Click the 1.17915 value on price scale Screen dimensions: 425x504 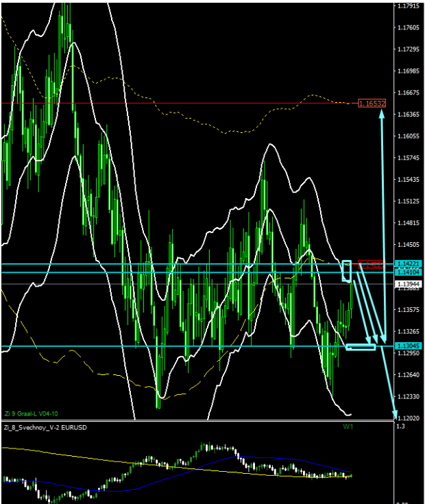[x=409, y=5]
